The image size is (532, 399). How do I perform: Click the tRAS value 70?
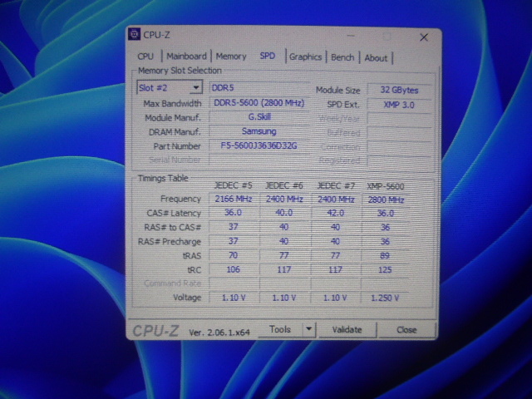tap(234, 255)
